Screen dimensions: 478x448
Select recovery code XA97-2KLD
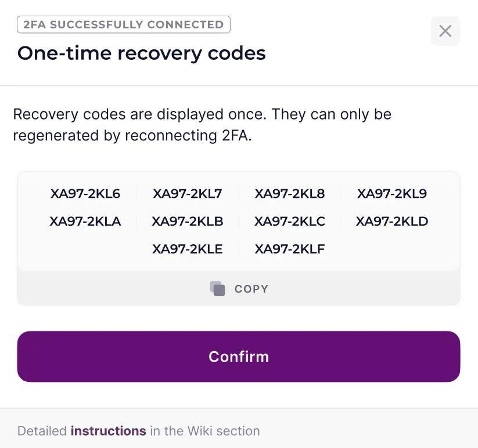391,221
